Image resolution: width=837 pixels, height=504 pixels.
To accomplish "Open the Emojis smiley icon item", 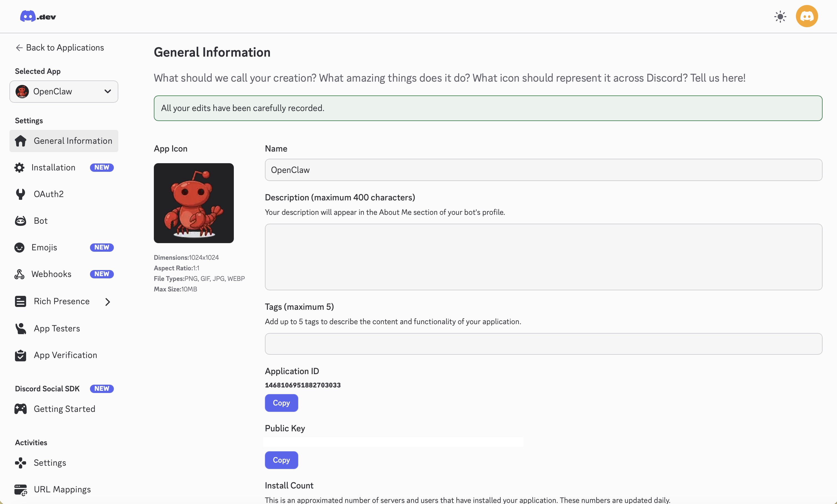I will point(19,247).
